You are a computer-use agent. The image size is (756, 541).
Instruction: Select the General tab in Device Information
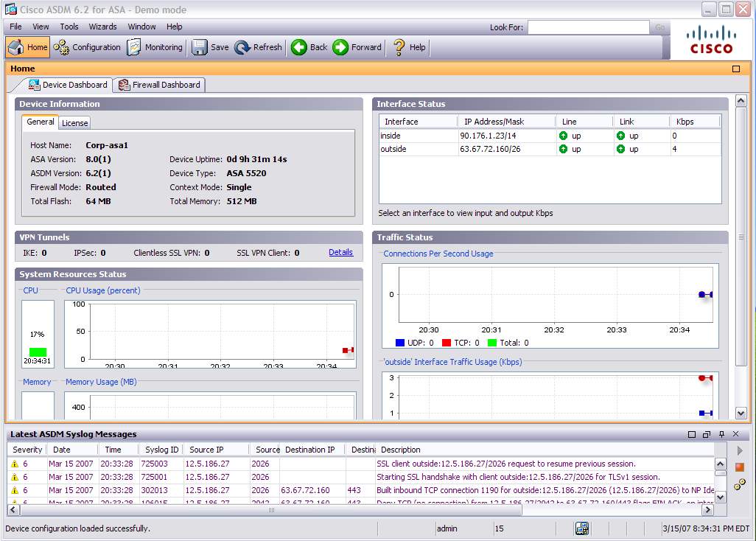click(x=41, y=122)
